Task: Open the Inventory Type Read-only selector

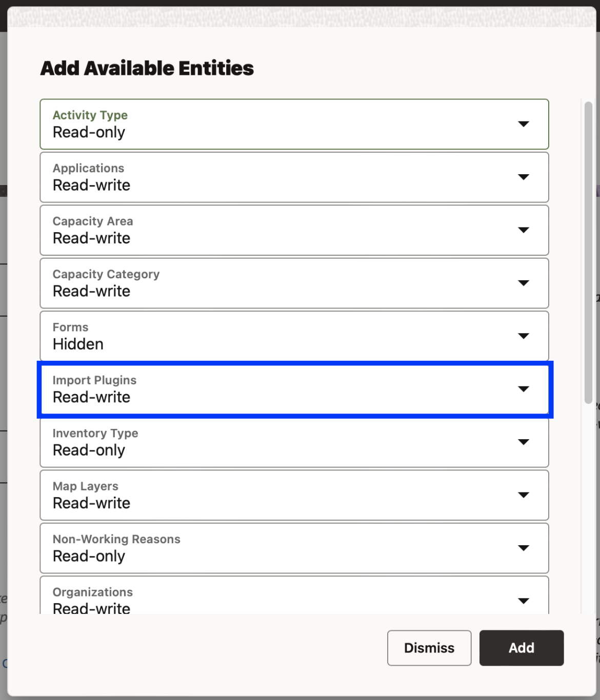Action: point(294,442)
